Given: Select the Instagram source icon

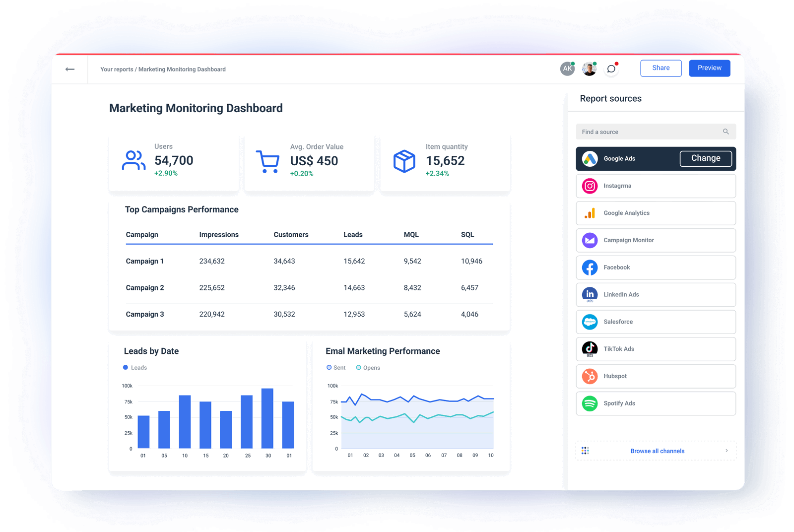Looking at the screenshot, I should [589, 186].
